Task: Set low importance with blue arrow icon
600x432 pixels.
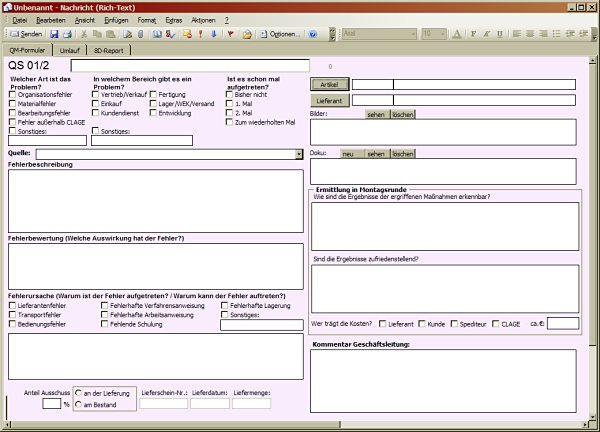Action: tap(213, 33)
